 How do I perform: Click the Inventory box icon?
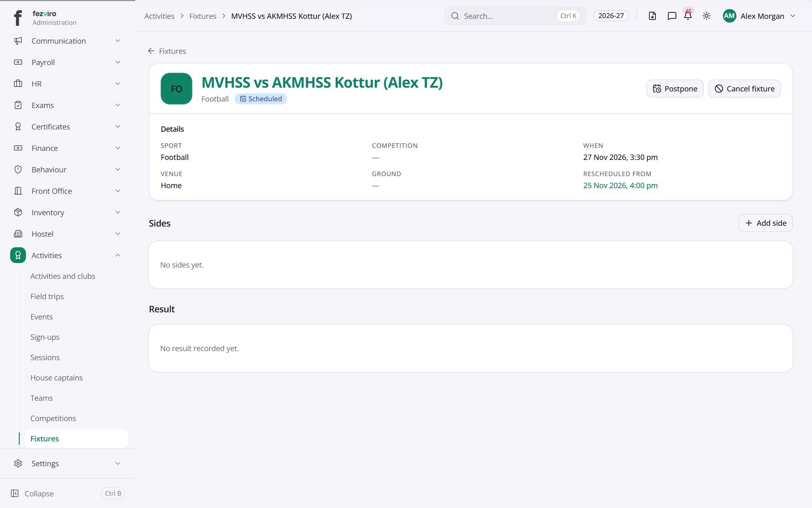tap(18, 212)
